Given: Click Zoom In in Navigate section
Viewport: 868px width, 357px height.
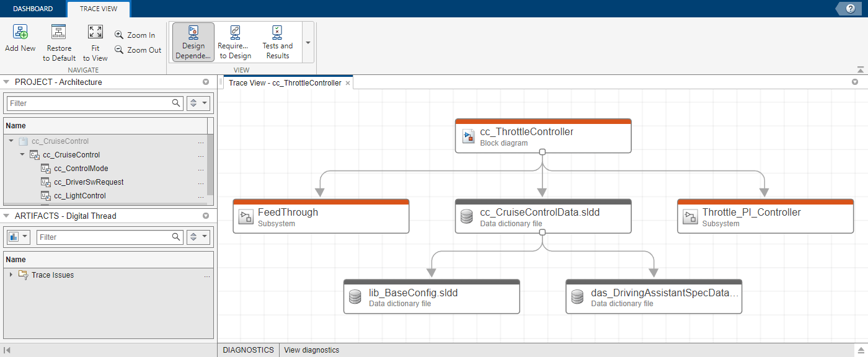Looking at the screenshot, I should (135, 35).
